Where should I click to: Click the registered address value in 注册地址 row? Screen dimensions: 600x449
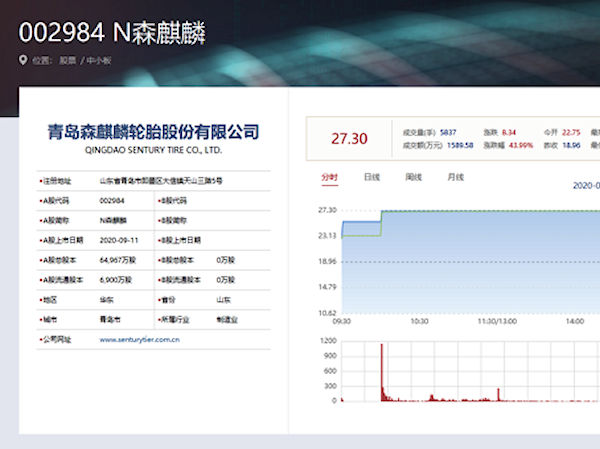161,181
